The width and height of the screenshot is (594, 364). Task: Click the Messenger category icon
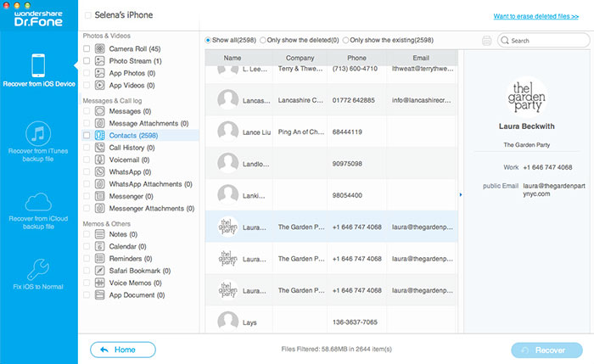(x=99, y=196)
